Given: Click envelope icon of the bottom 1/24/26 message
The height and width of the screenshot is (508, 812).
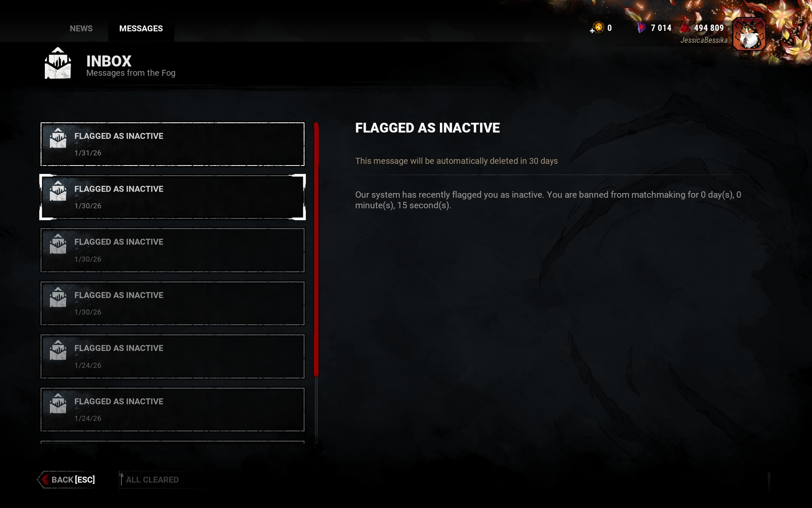Looking at the screenshot, I should click(x=58, y=403).
